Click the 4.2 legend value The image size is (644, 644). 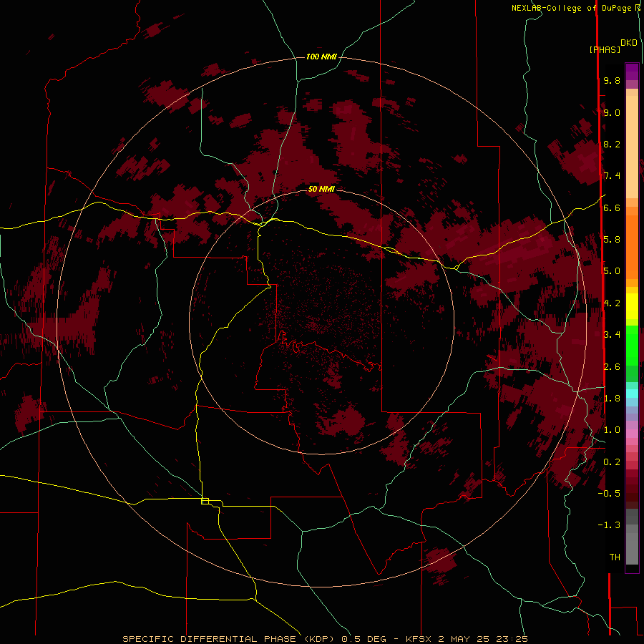612,303
